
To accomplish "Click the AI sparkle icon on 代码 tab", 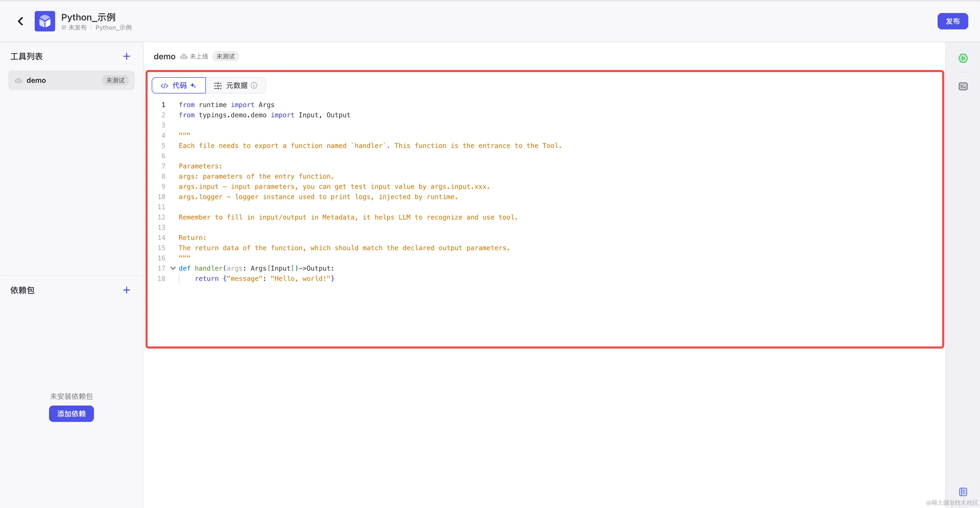I will click(x=193, y=85).
